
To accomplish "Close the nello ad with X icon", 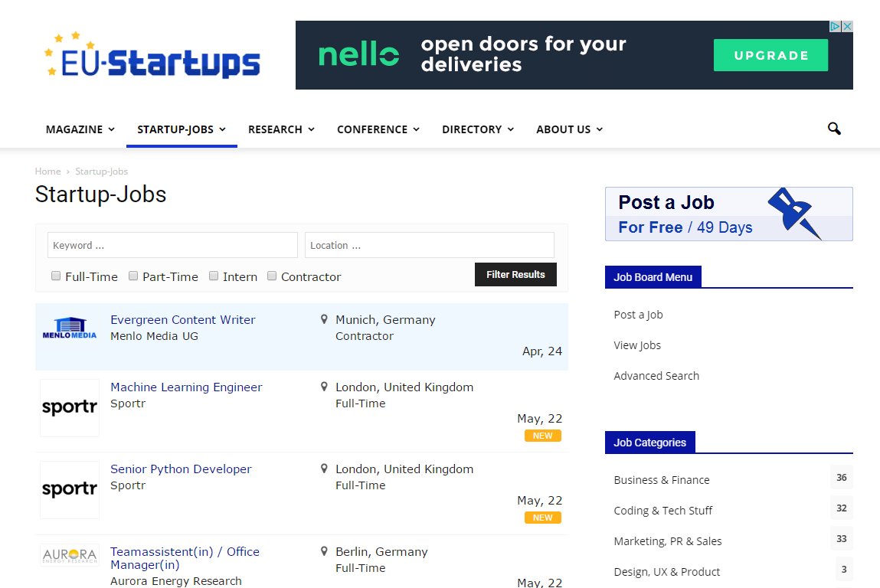I will pos(847,26).
